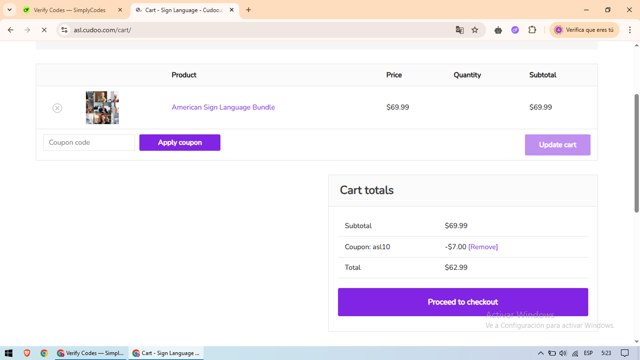Image resolution: width=640 pixels, height=360 pixels.
Task: Click the Total $62.99 value
Action: point(456,268)
